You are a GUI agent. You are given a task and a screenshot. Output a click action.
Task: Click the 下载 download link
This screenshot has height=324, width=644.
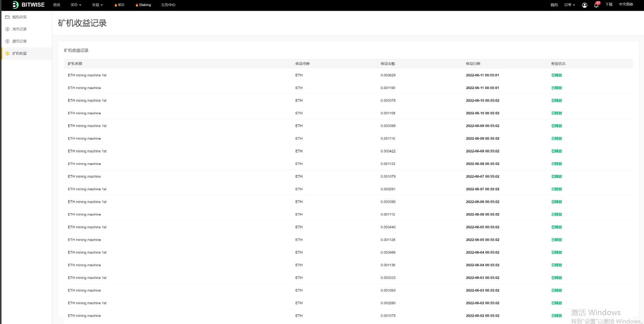point(609,4)
